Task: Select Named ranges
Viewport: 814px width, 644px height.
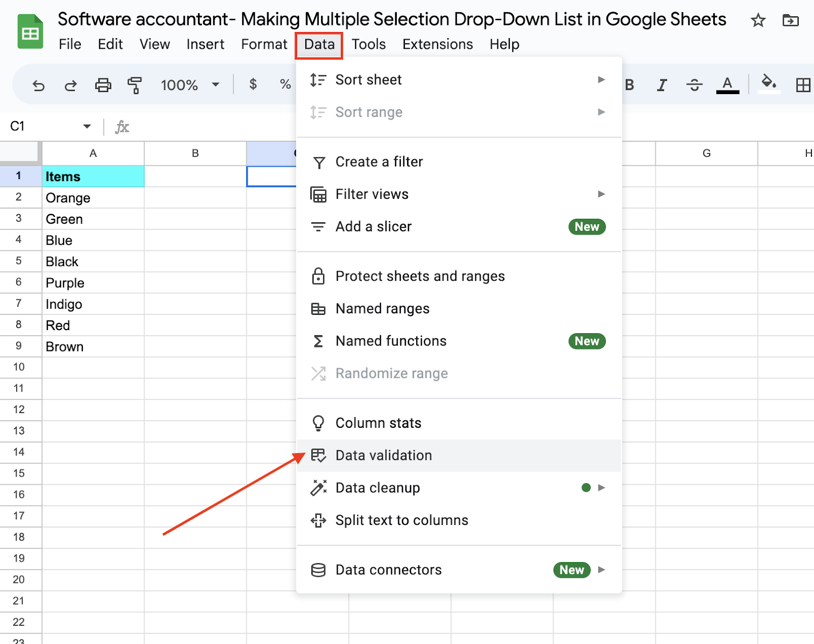Action: [459, 309]
